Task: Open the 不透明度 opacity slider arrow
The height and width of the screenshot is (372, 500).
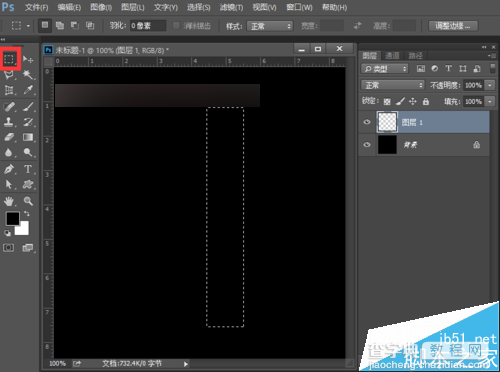Action: tap(490, 85)
